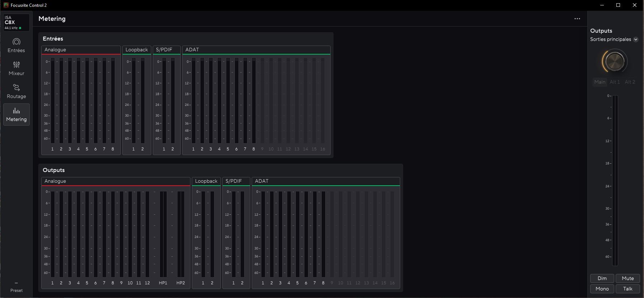
Task: Click the Analogue header in Entrées
Action: pos(81,50)
